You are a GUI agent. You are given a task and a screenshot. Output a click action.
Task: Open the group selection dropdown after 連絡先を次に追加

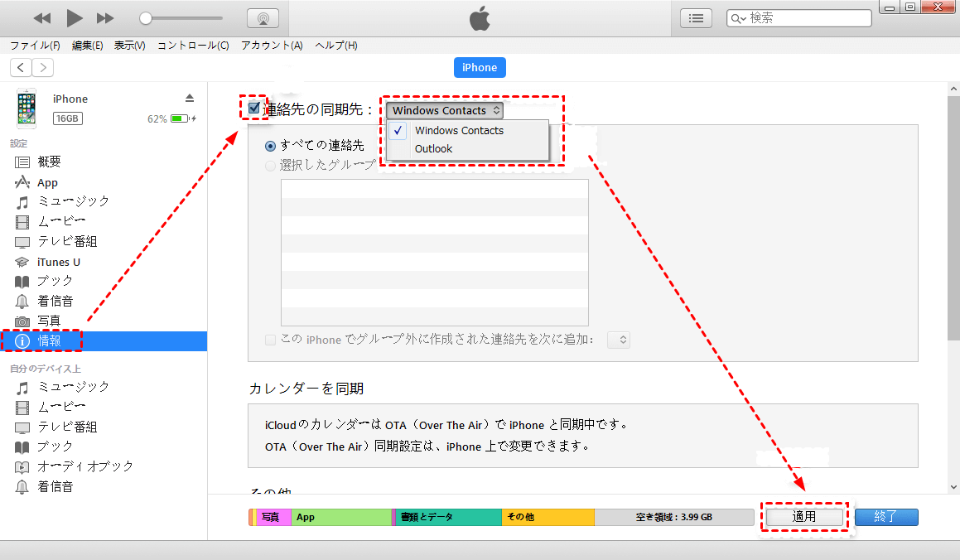coord(619,340)
